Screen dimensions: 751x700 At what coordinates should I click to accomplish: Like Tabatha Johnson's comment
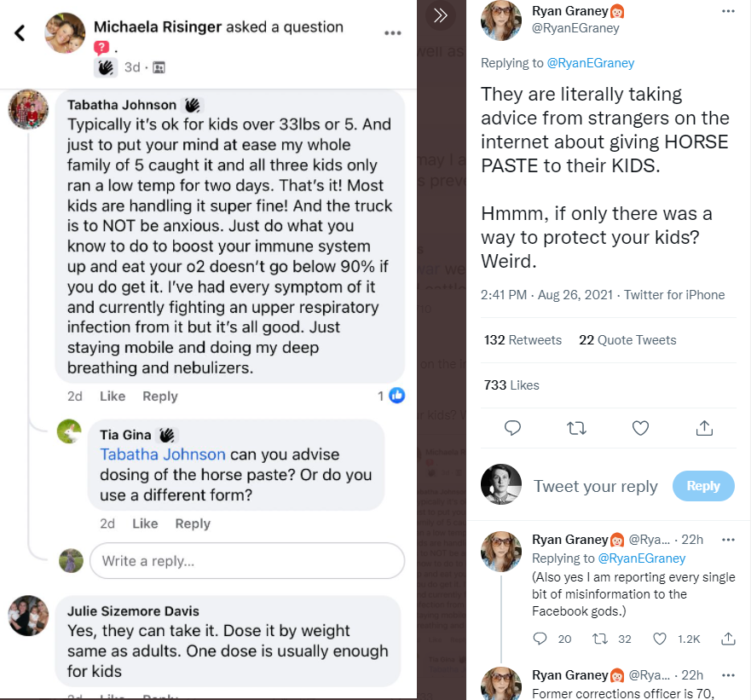pos(113,396)
